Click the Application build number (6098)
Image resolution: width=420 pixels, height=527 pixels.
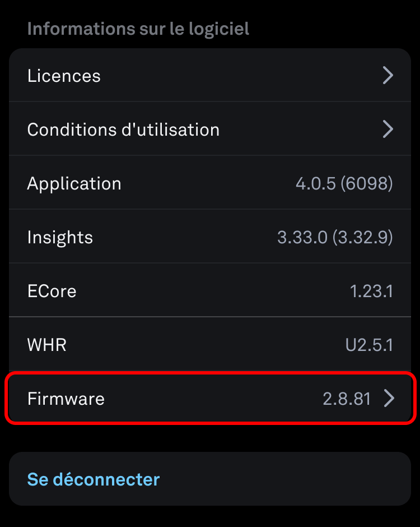(x=366, y=183)
